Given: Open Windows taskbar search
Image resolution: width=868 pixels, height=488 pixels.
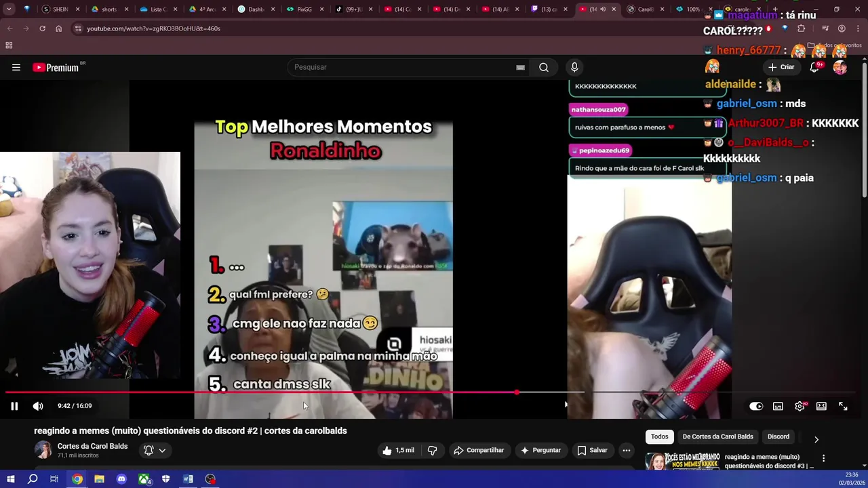Looking at the screenshot, I should pyautogui.click(x=33, y=479).
